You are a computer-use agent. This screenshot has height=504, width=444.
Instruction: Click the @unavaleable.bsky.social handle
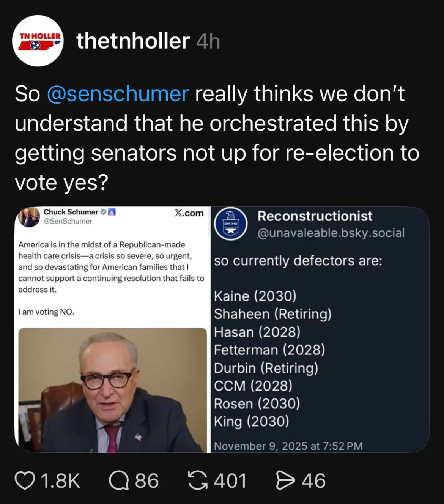pyautogui.click(x=331, y=233)
